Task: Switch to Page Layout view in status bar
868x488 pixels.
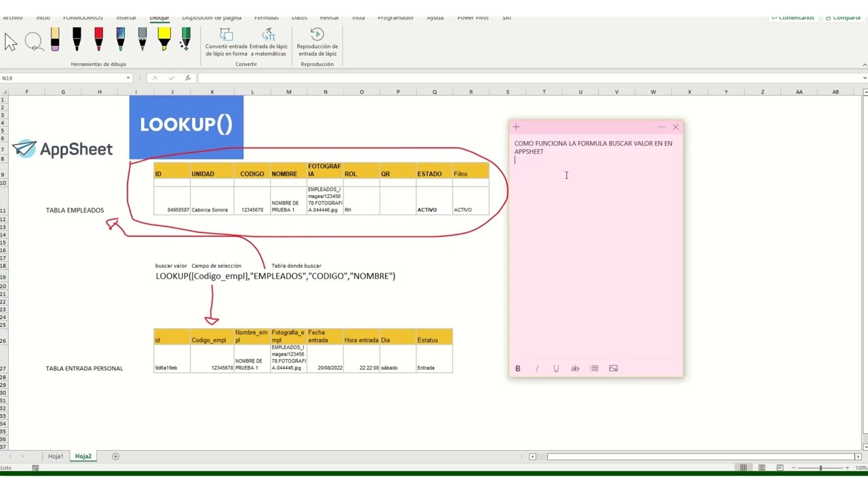Action: click(x=762, y=468)
